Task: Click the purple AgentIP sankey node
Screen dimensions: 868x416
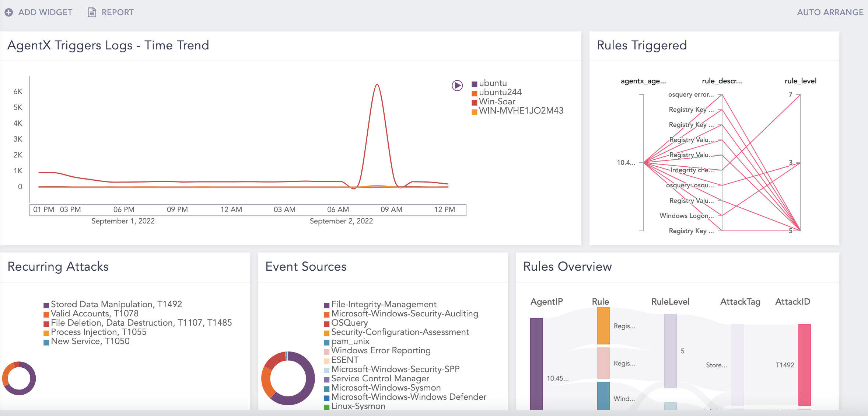Action: pos(536,363)
